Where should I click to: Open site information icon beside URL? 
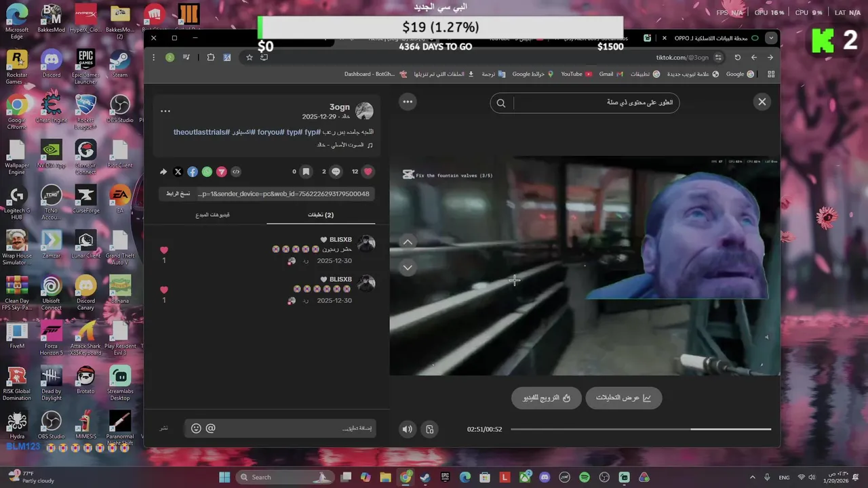(x=719, y=58)
